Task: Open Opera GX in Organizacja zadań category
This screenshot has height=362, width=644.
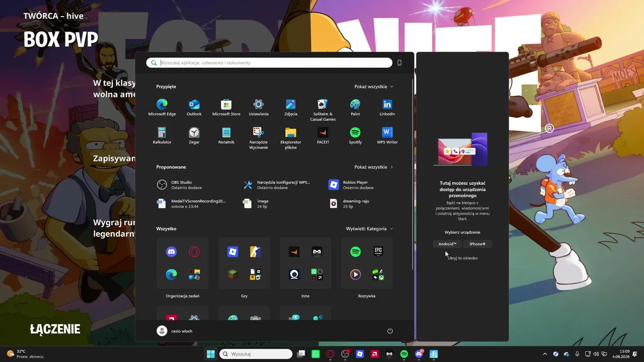Action: click(194, 252)
